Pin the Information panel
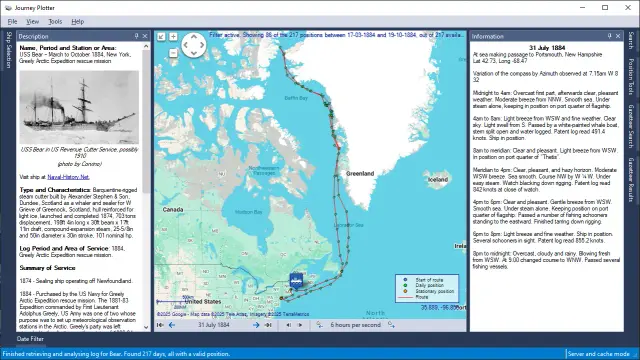Screen dimensions: 640x360 tap(610, 36)
